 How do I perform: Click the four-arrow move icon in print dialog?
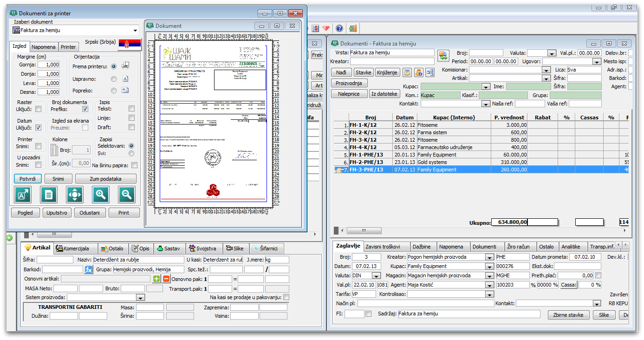point(75,195)
